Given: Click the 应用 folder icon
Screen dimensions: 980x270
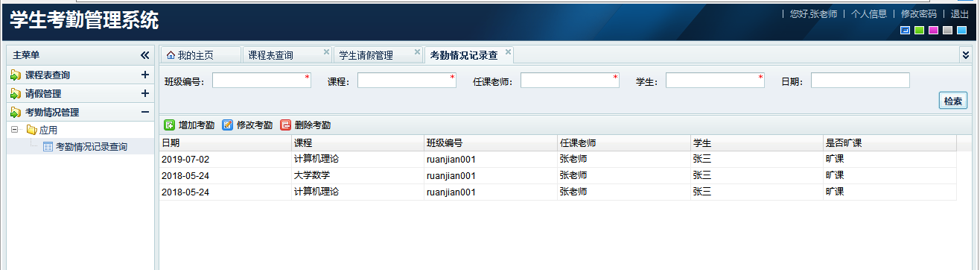Looking at the screenshot, I should (x=31, y=131).
